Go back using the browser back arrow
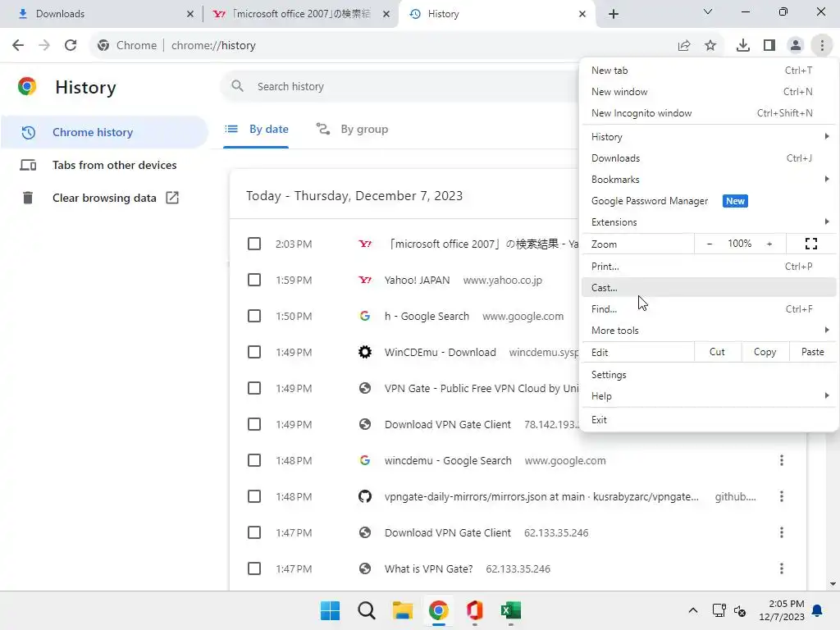 (18, 46)
